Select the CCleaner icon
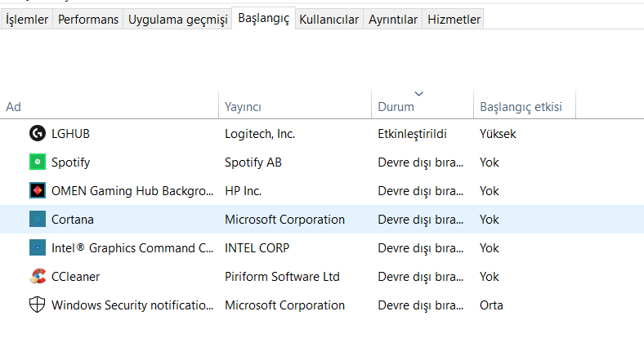Screen dimensions: 644x356 coord(37,276)
